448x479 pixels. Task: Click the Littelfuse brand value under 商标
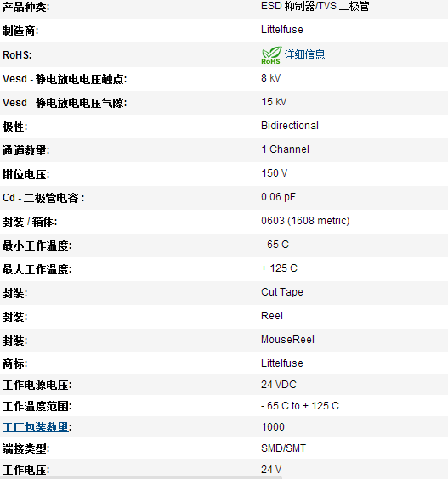(282, 363)
